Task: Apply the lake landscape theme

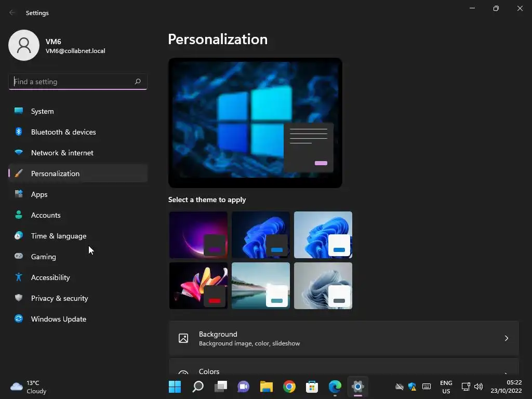Action: pos(261,286)
